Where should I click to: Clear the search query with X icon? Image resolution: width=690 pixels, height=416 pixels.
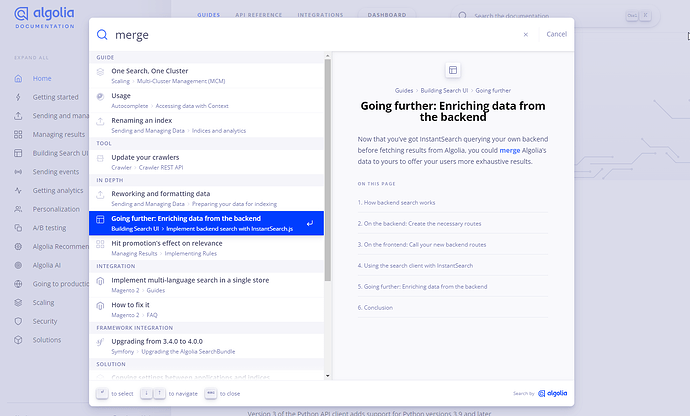pyautogui.click(x=525, y=34)
